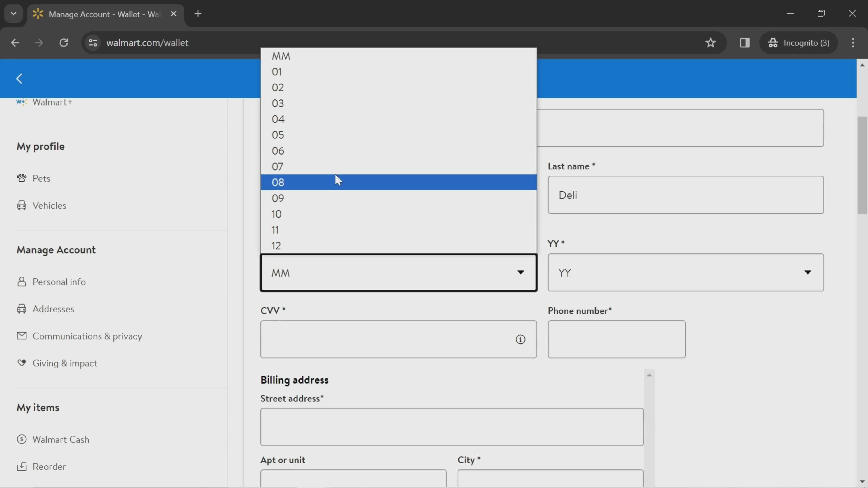Click the Last name field containing Deli
The width and height of the screenshot is (868, 488).
pyautogui.click(x=686, y=195)
